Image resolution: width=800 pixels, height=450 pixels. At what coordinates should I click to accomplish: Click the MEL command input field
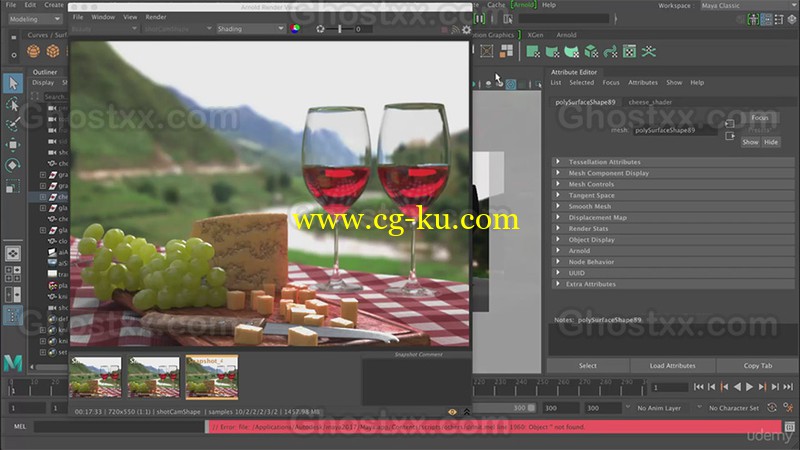coord(119,427)
